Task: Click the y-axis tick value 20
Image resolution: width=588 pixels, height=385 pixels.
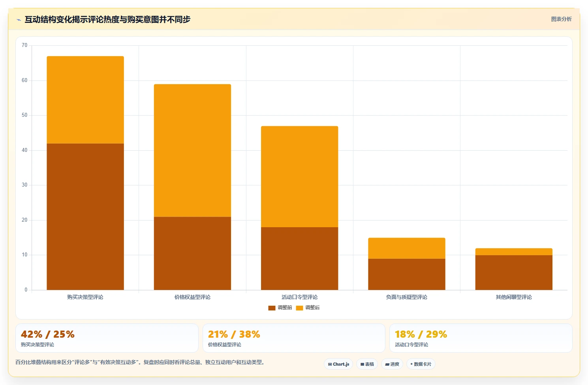Action: [x=24, y=220]
